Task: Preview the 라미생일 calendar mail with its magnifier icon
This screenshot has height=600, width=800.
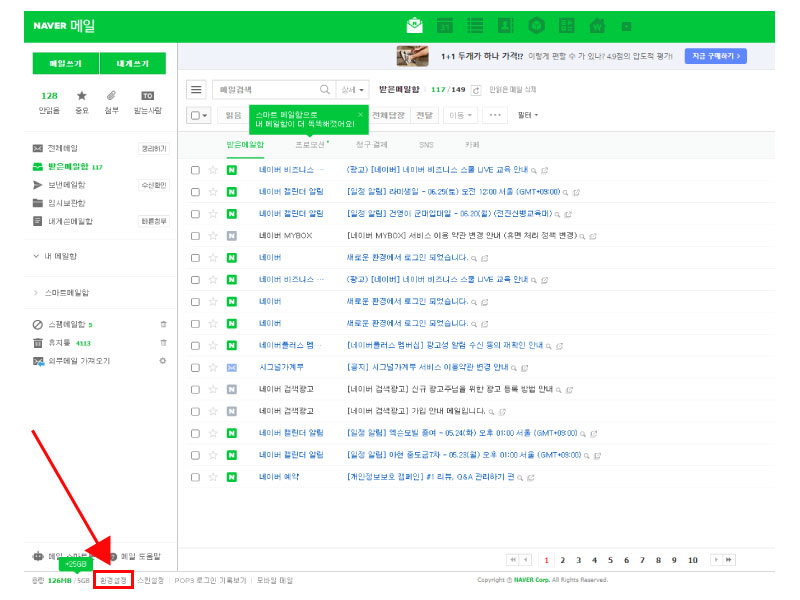Action: point(565,192)
